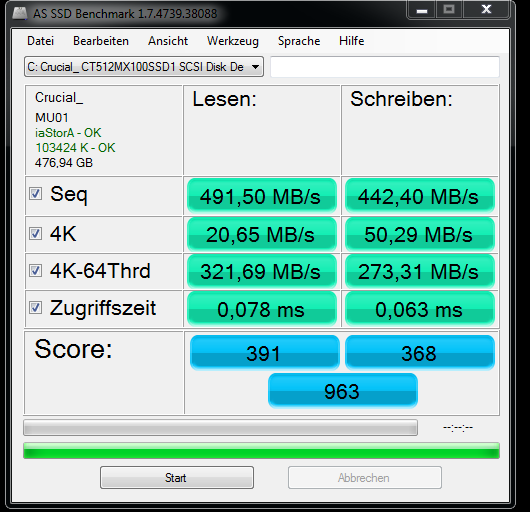Click the gray current-test progress bar
Screen dimensions: 530x512
[x=220, y=428]
